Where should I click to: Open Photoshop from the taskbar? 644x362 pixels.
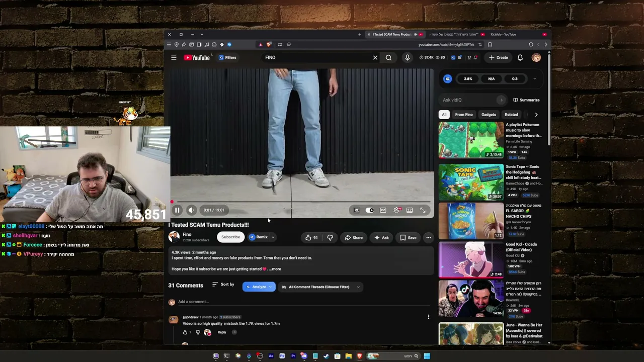coord(282,356)
